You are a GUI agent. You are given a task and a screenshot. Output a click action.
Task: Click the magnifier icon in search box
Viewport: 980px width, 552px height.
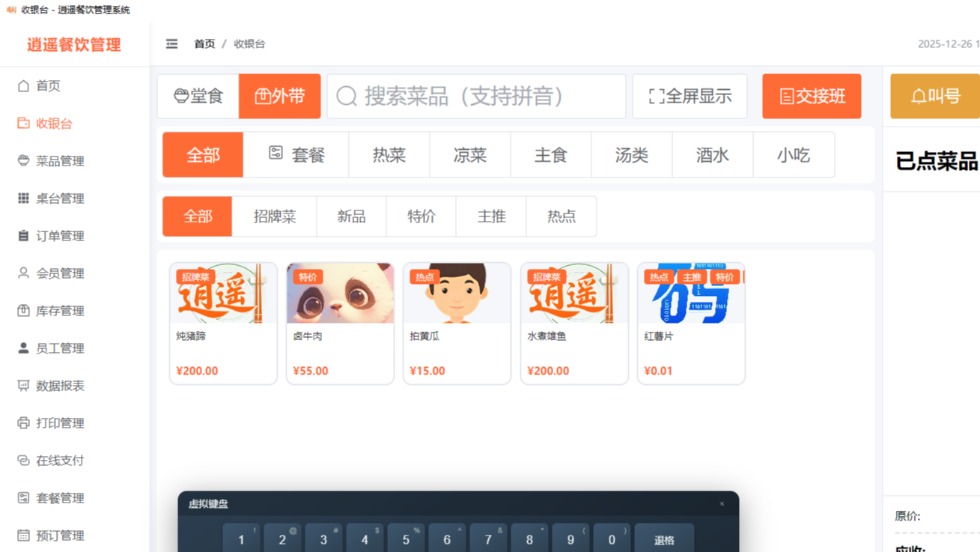click(x=347, y=96)
